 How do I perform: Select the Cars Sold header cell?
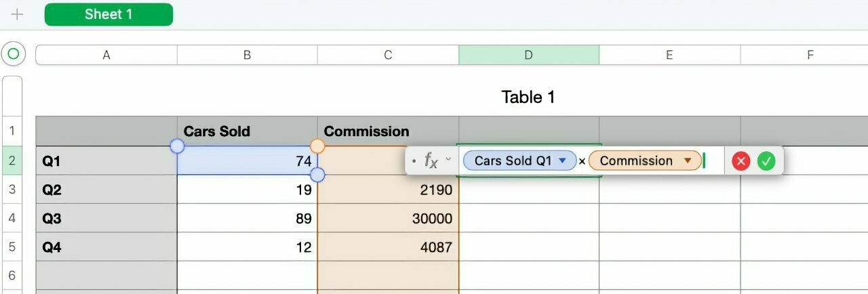247,131
